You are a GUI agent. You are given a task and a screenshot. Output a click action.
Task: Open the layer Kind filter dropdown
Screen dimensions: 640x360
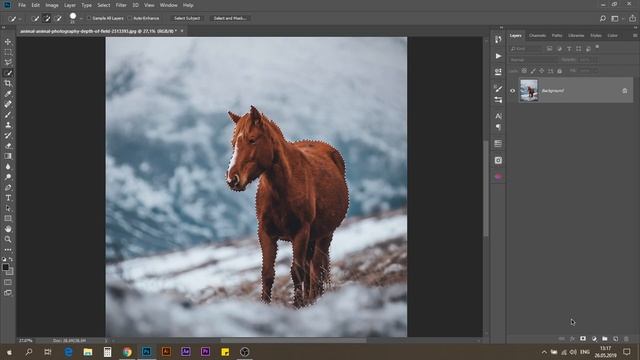point(527,49)
